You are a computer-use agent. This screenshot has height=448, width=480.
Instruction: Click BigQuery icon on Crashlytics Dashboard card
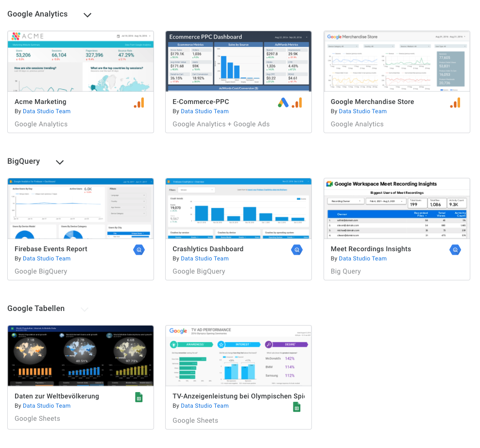tap(297, 250)
